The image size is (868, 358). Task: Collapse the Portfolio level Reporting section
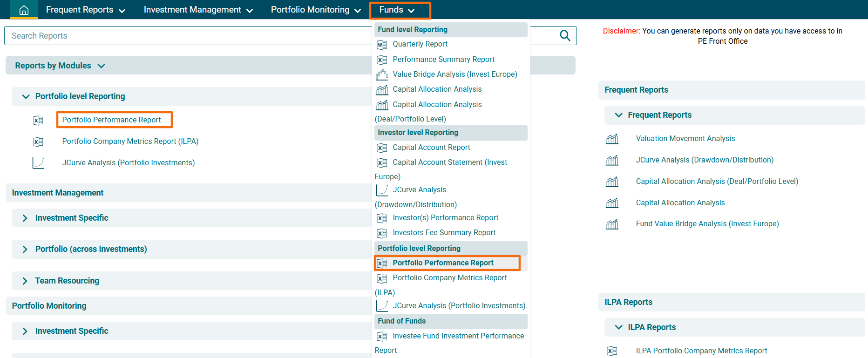tap(26, 96)
